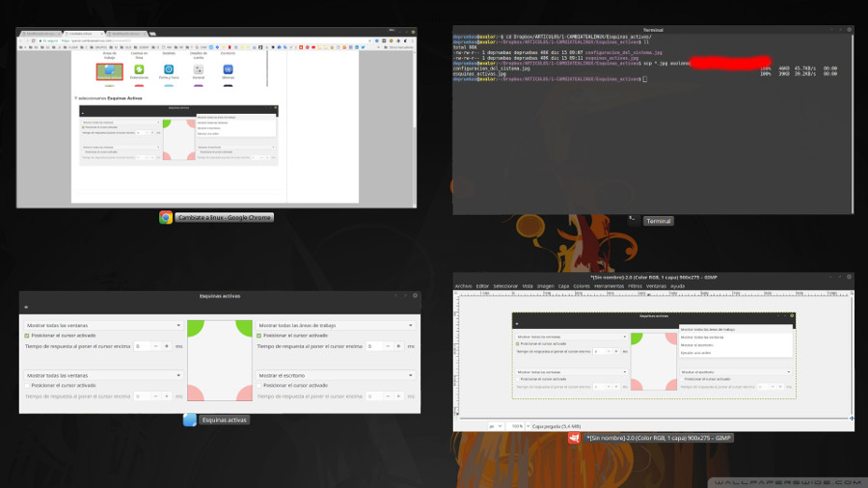The width and height of the screenshot is (868, 488).
Task: Click the navigation cross icon in GIMP's bottom-right corner
Action: [852, 419]
